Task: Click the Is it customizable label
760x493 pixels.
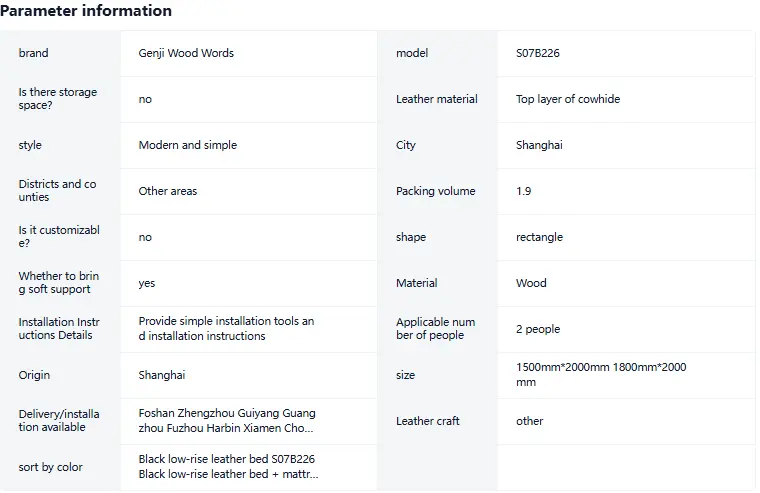Action: tap(59, 237)
